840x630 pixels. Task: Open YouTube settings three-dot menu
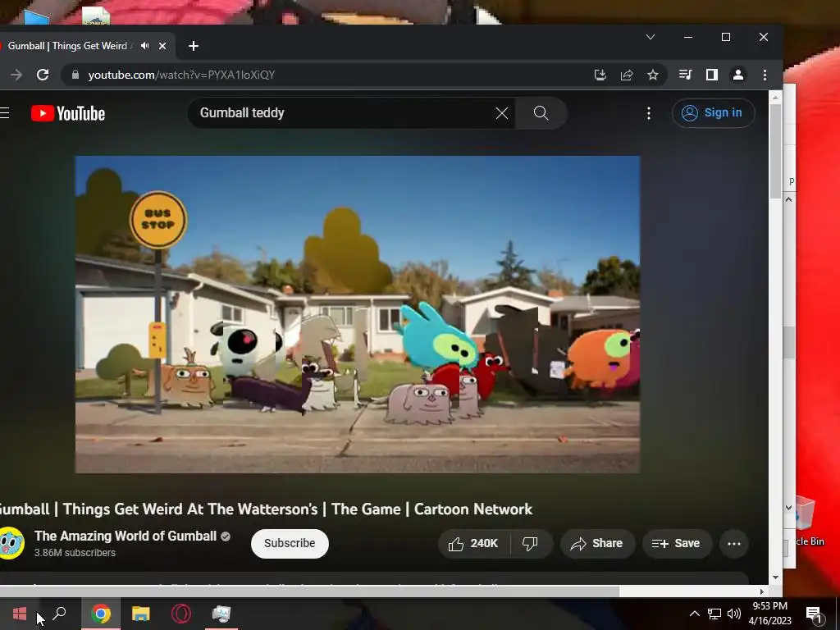click(649, 113)
